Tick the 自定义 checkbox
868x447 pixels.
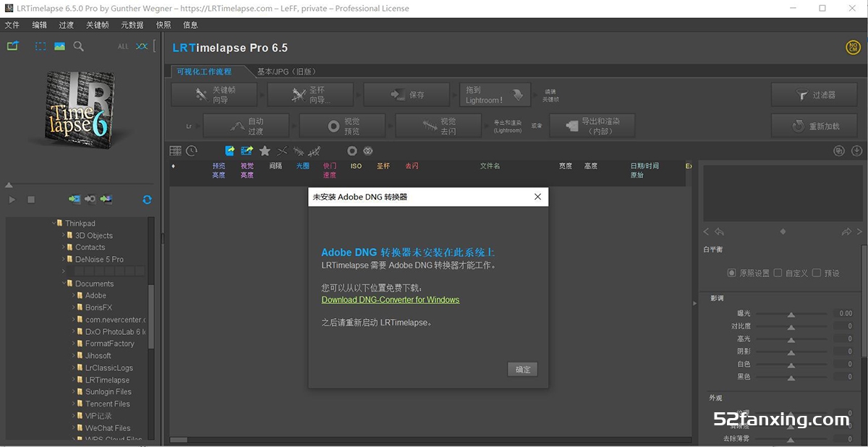pyautogui.click(x=778, y=273)
